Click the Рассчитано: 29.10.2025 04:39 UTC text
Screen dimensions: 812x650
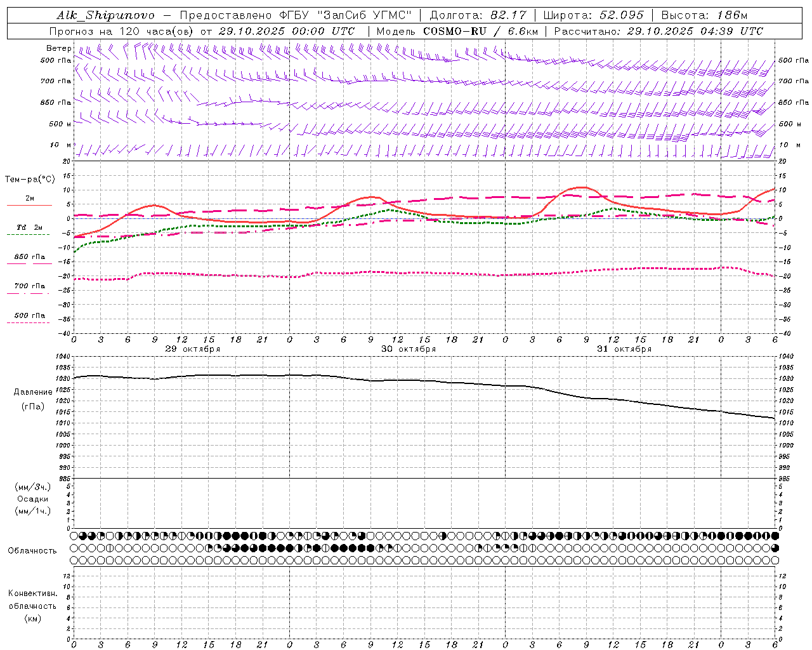(x=659, y=31)
